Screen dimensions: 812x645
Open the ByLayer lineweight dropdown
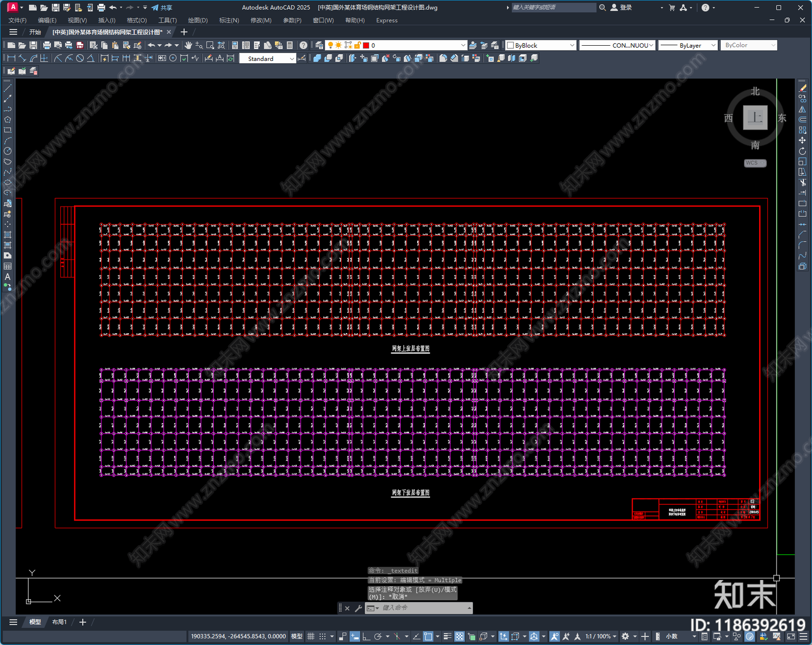pos(688,45)
